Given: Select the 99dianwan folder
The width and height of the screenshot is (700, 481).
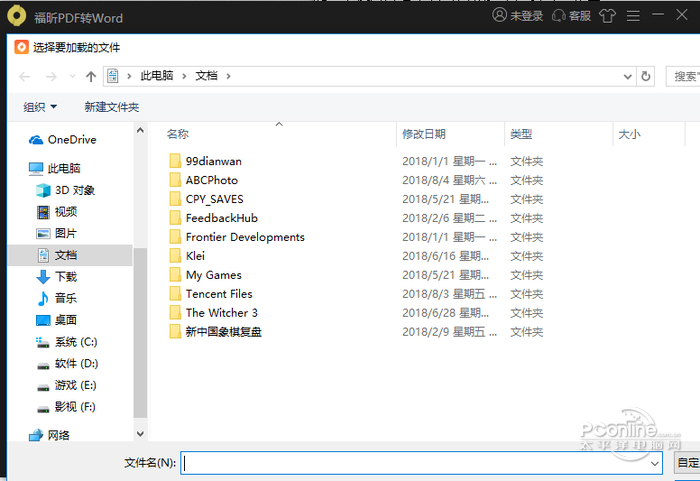Looking at the screenshot, I should [206, 161].
